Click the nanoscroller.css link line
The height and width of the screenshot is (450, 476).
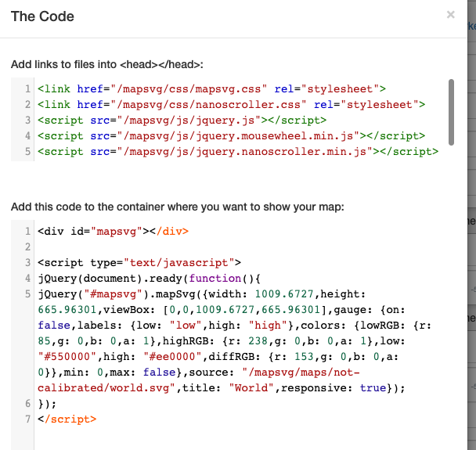231,105
